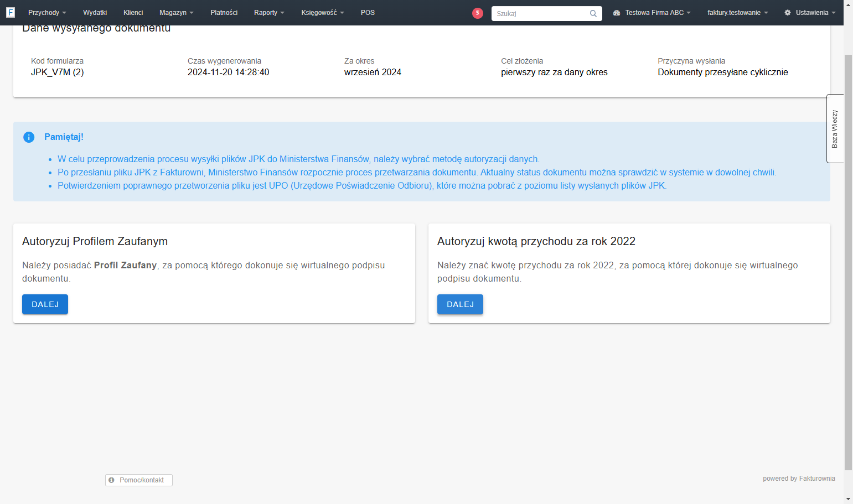Click the Autoryzuj kwotą przychodu za rok 2022 heading
The height and width of the screenshot is (504, 853).
coord(536,241)
